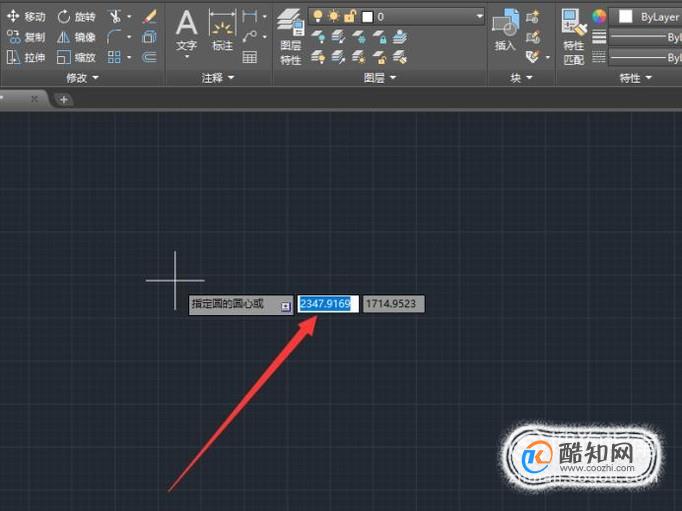Open the ByLayer object color dropdown
This screenshot has width=682, height=511.
[645, 17]
